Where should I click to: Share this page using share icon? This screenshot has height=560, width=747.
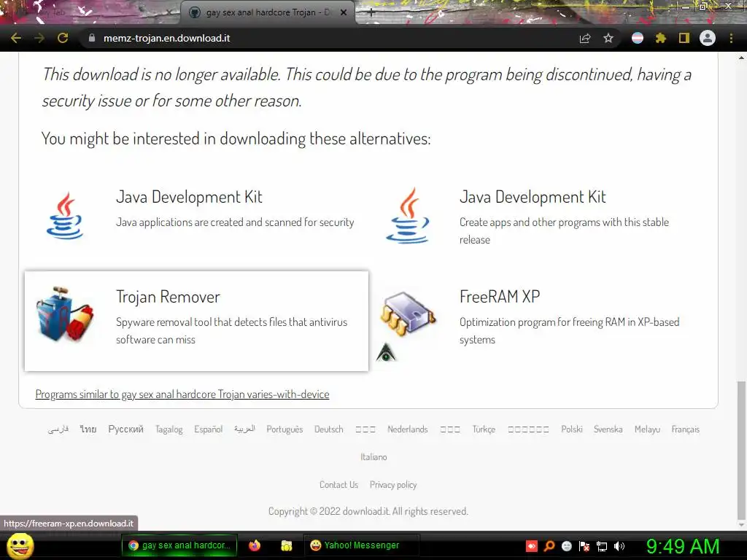coord(585,38)
